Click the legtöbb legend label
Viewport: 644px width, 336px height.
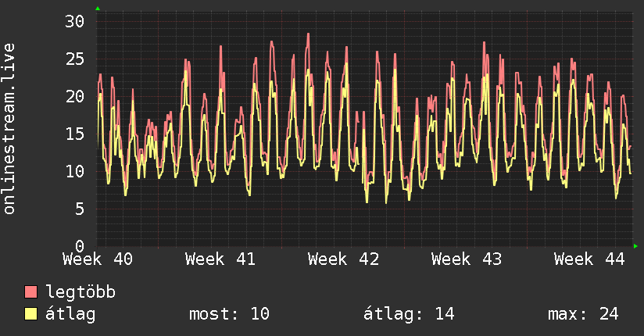point(80,292)
